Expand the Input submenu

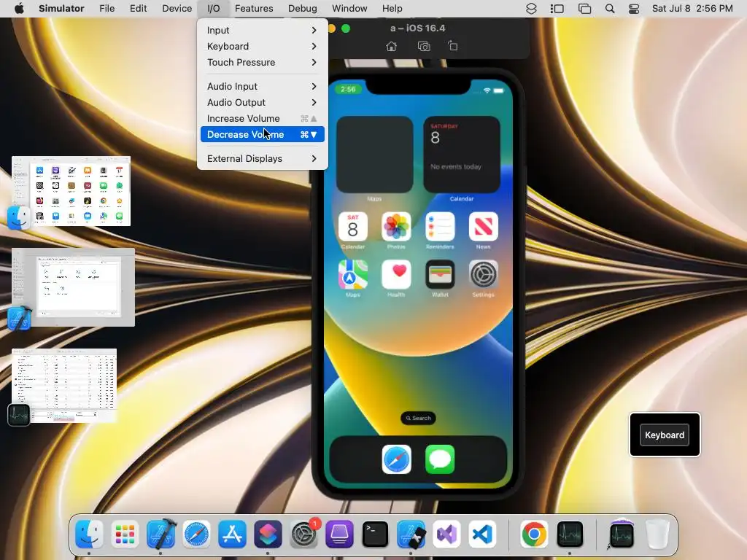262,30
